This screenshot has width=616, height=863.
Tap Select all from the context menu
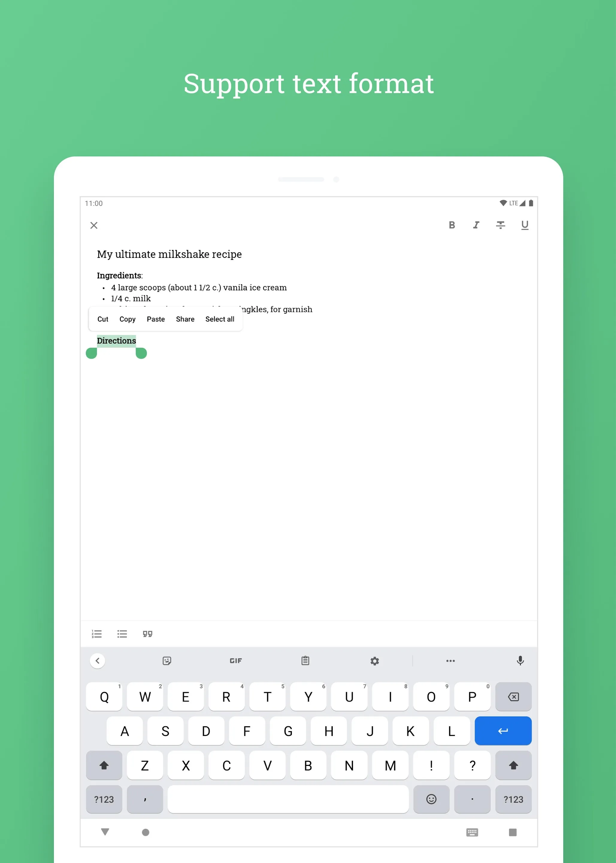(219, 319)
